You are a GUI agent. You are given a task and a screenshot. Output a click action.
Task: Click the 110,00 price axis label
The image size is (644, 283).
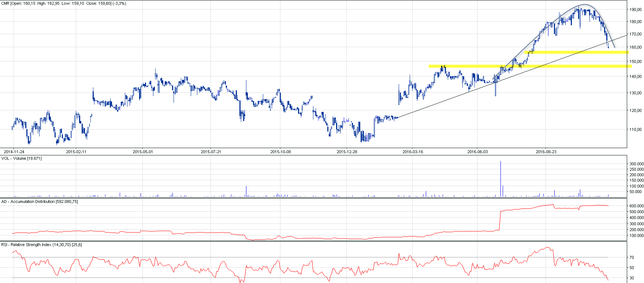tap(635, 129)
